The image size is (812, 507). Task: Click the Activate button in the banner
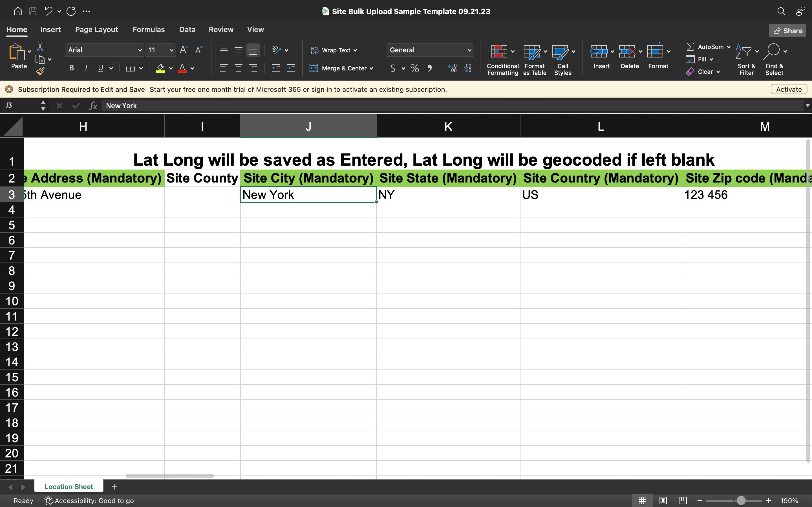click(789, 89)
